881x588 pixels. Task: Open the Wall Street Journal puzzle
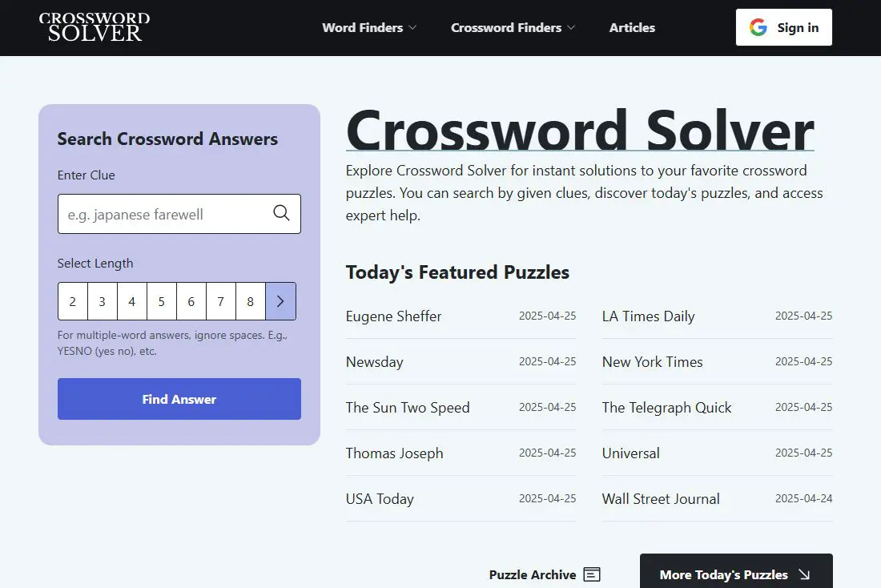[661, 499]
